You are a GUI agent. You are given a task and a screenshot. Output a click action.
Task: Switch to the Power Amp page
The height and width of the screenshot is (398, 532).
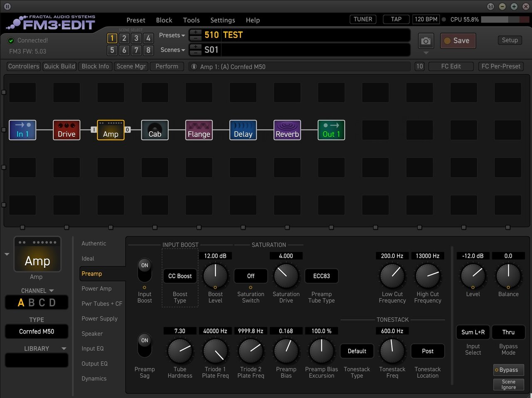(96, 289)
